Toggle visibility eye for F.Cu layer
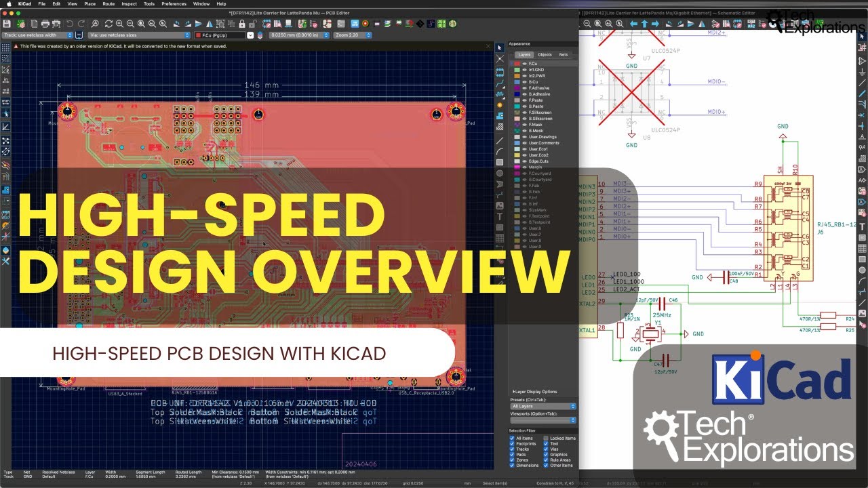The width and height of the screenshot is (868, 488). pos(524,63)
